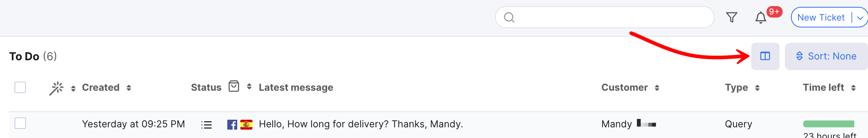Sort tickets by the Customer column
The height and width of the screenshot is (138, 868).
(x=657, y=88)
